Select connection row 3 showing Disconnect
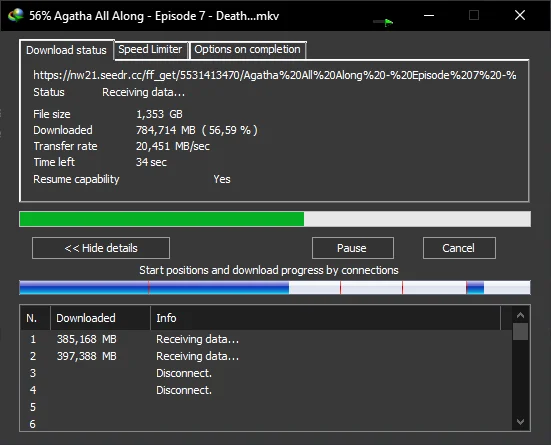The height and width of the screenshot is (445, 551). [x=266, y=373]
